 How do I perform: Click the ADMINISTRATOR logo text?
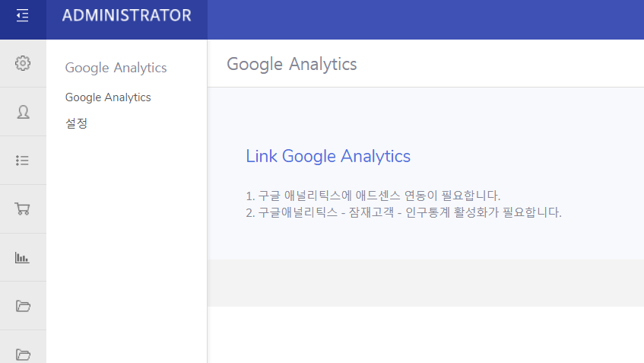click(x=126, y=15)
